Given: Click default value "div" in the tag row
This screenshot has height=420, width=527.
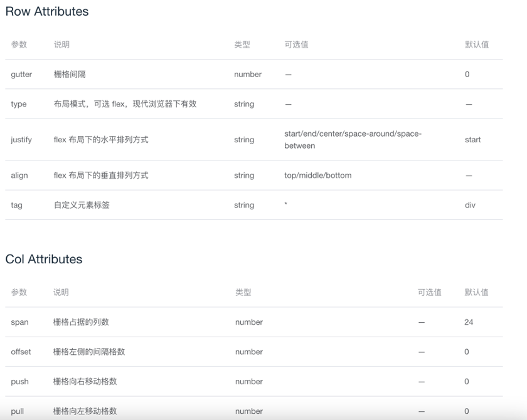Looking at the screenshot, I should point(470,205).
